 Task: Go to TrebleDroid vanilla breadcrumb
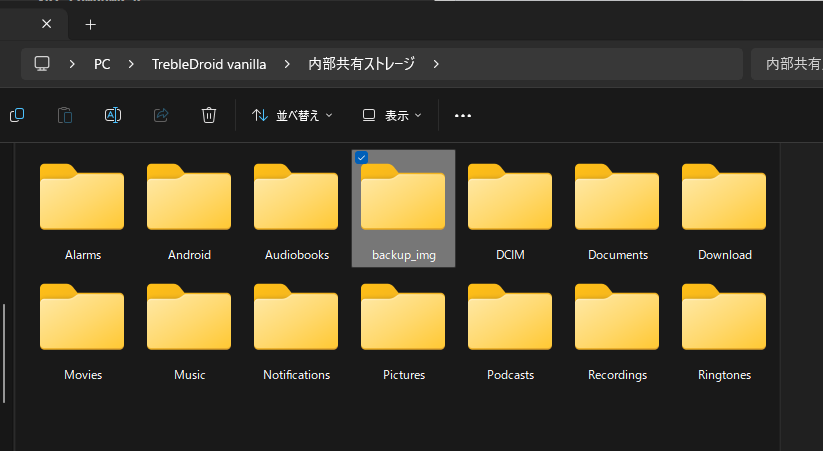[209, 64]
